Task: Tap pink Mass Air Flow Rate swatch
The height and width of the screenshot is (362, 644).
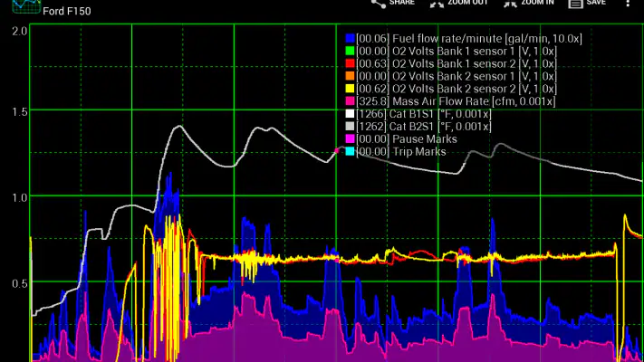Action: coord(350,101)
